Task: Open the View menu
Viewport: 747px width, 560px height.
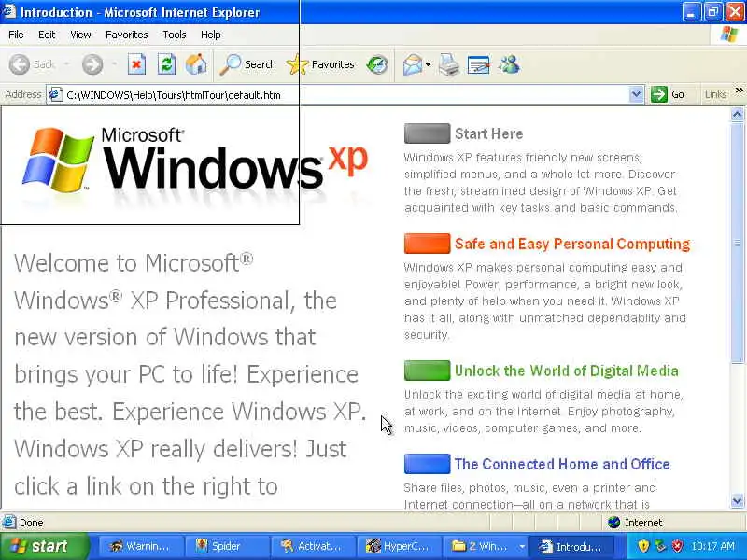Action: (x=80, y=35)
